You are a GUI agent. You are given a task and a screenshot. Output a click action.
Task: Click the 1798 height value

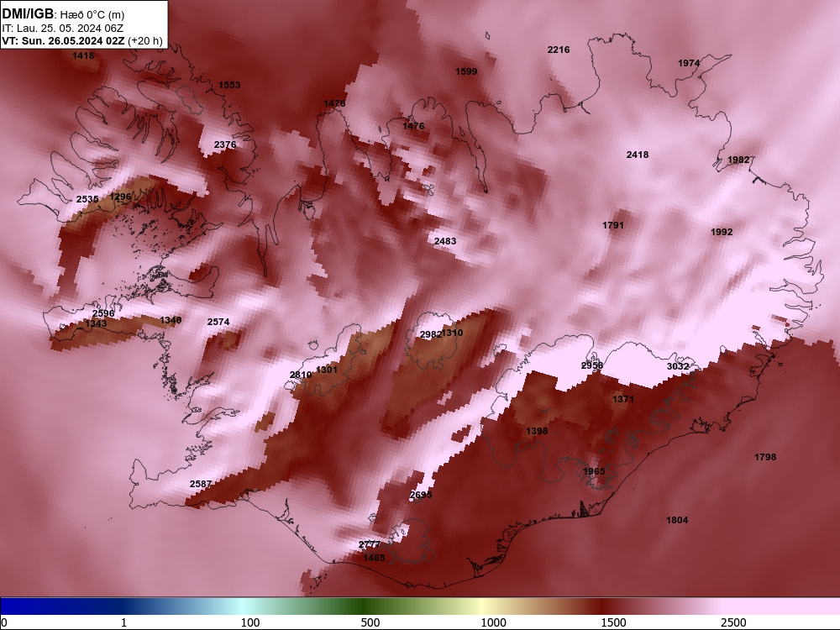coord(765,458)
